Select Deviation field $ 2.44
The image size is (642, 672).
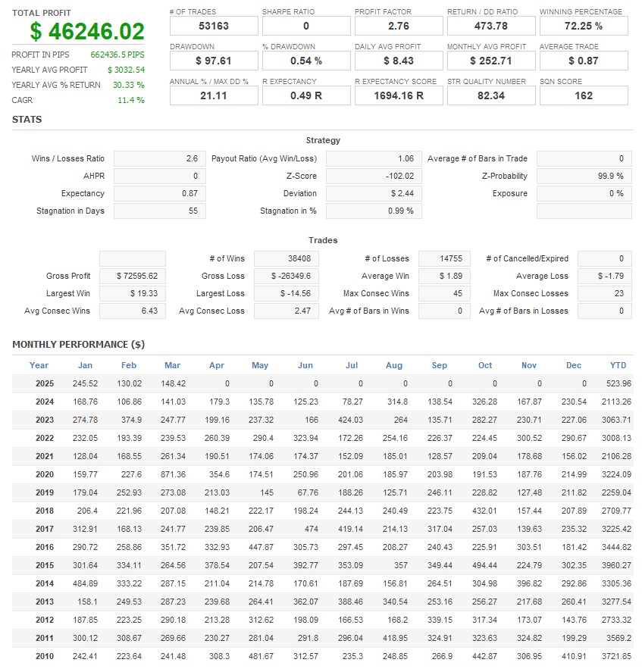(x=374, y=194)
